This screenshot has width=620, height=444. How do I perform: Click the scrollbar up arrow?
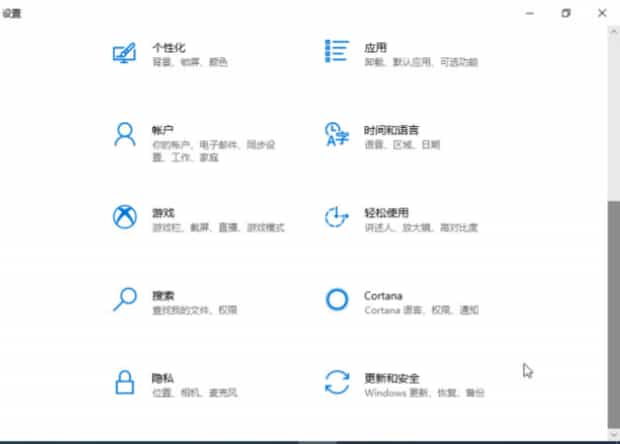click(613, 32)
